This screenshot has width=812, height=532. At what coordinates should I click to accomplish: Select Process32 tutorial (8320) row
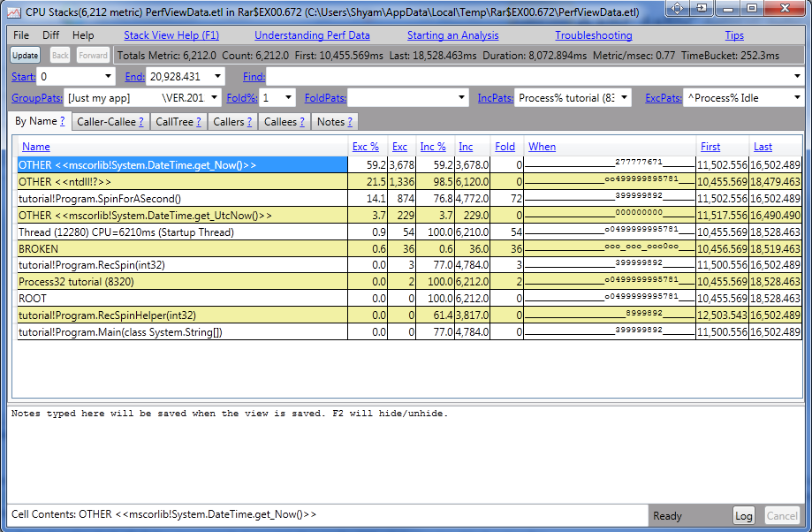(x=410, y=282)
